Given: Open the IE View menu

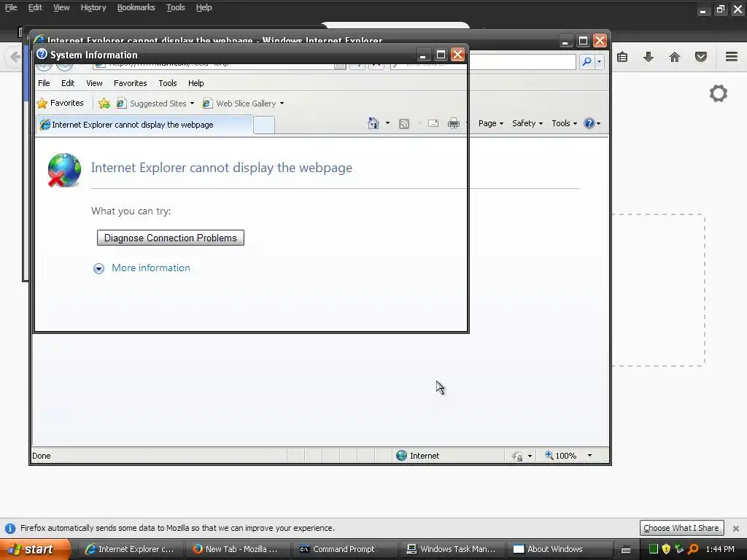Looking at the screenshot, I should (94, 83).
